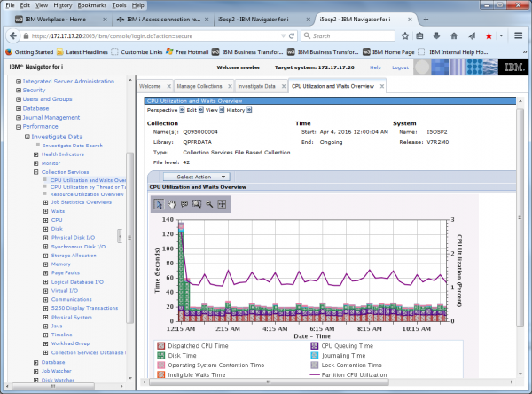Click CPU Queuing Time legend swatch
Screen dimensions: 532x394
(315, 346)
